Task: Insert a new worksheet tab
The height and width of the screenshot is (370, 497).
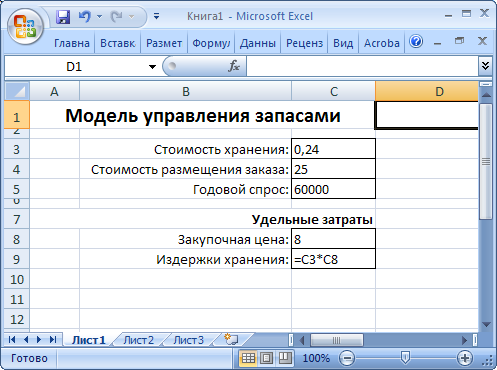Action: [231, 339]
